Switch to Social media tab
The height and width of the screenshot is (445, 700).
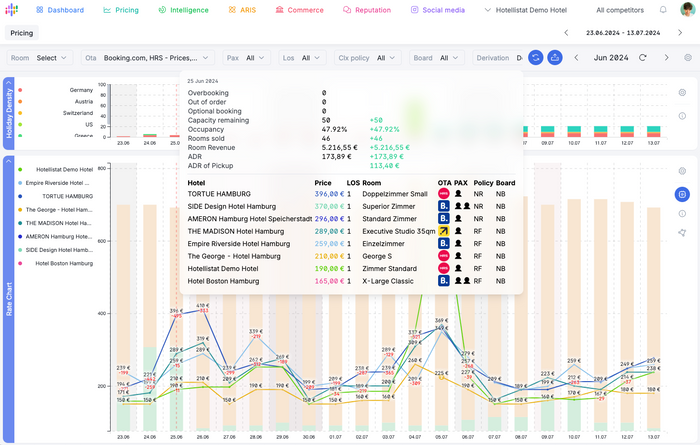[438, 10]
